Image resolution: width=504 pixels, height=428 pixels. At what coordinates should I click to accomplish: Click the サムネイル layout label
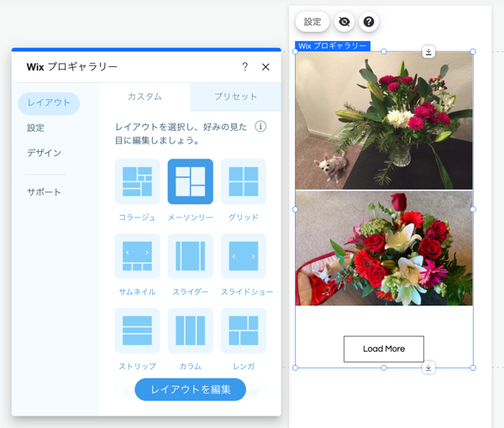click(137, 292)
